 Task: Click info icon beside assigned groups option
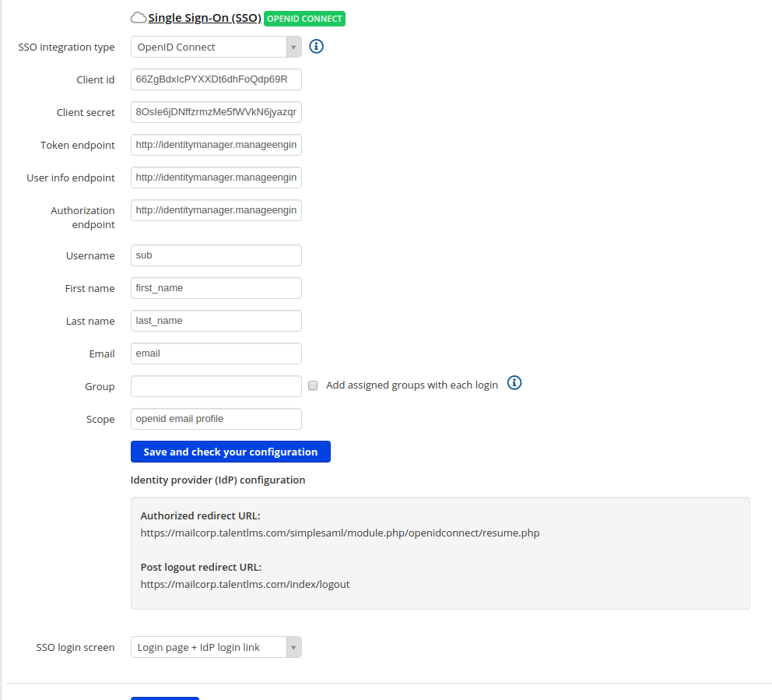(514, 383)
